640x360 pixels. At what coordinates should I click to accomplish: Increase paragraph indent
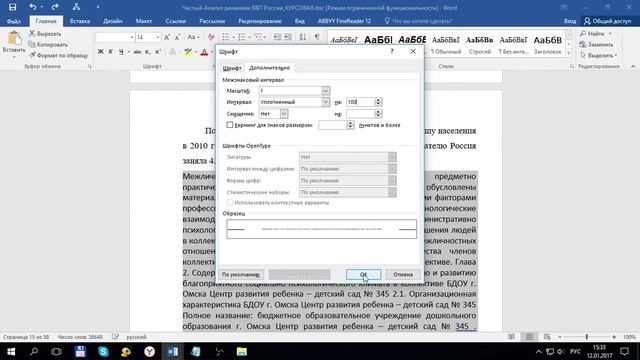288,38
